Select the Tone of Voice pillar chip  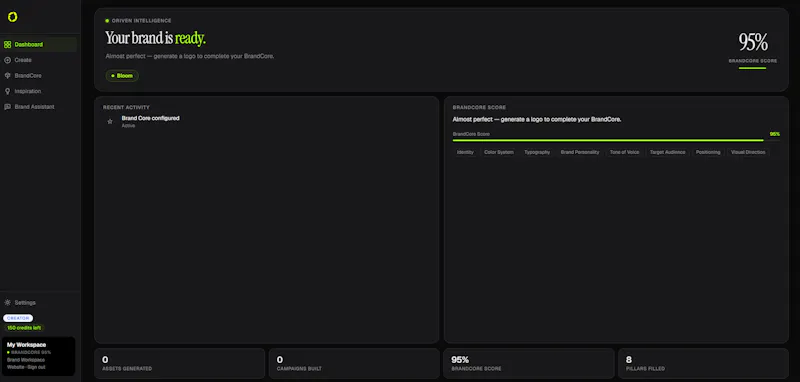[x=624, y=152]
